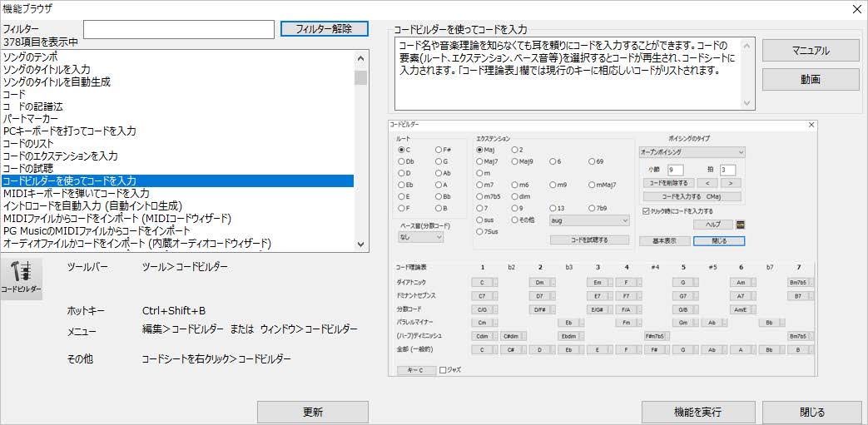Select highlighted コードビルダーを使ってコードを入力 row

[177, 181]
